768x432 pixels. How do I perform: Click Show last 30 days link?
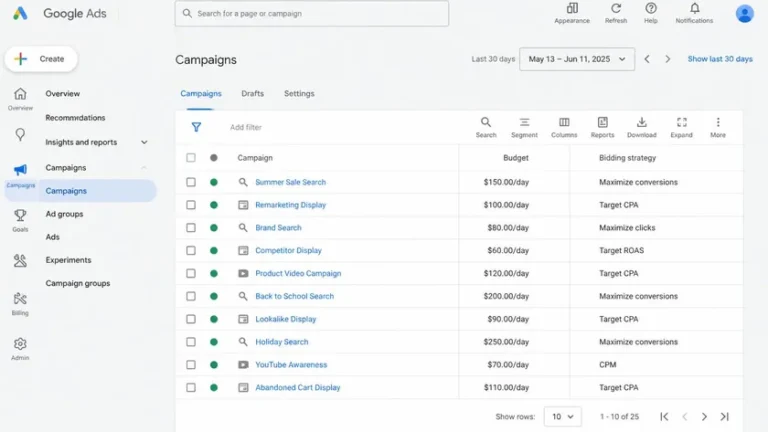click(720, 59)
